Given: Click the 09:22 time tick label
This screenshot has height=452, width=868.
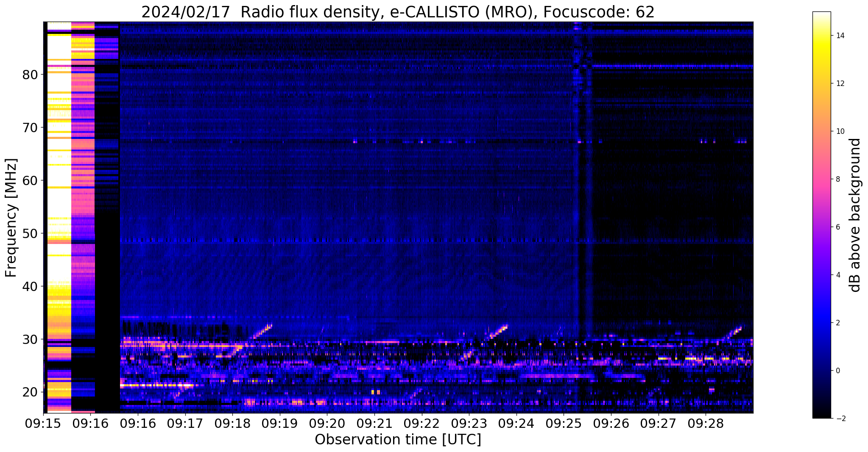Looking at the screenshot, I should [422, 424].
